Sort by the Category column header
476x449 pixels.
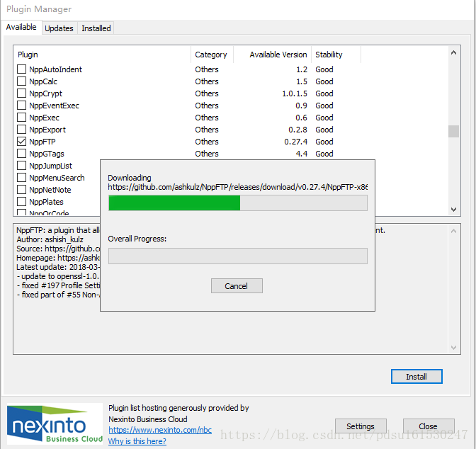(x=212, y=55)
